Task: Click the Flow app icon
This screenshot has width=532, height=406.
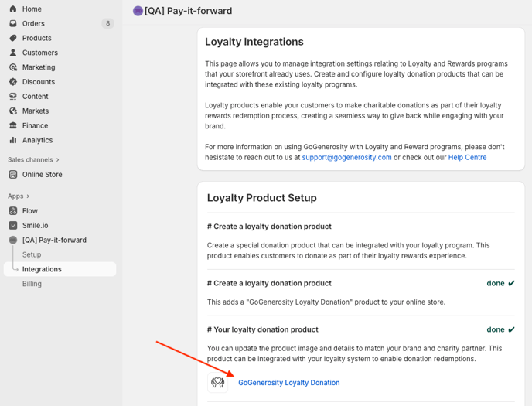Action: coord(12,211)
